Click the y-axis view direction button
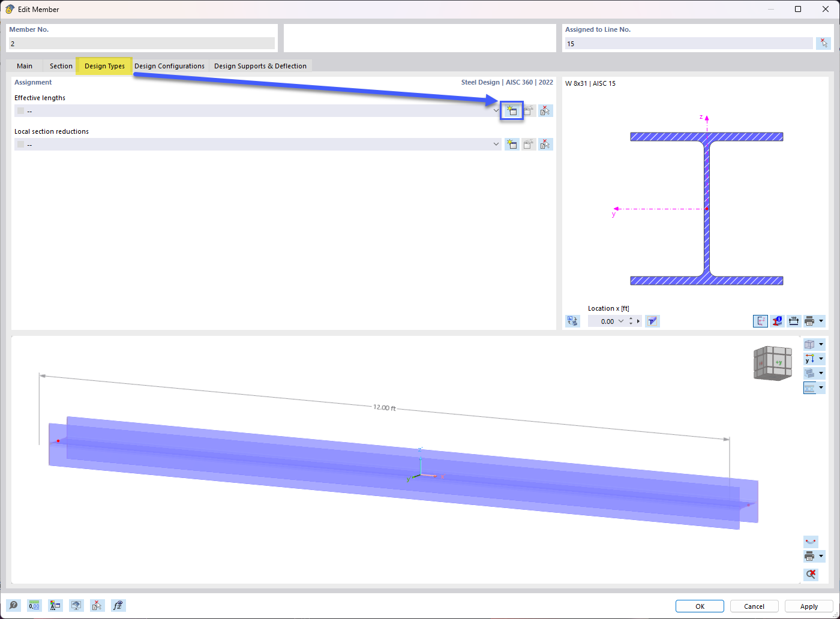840x619 pixels. click(810, 359)
